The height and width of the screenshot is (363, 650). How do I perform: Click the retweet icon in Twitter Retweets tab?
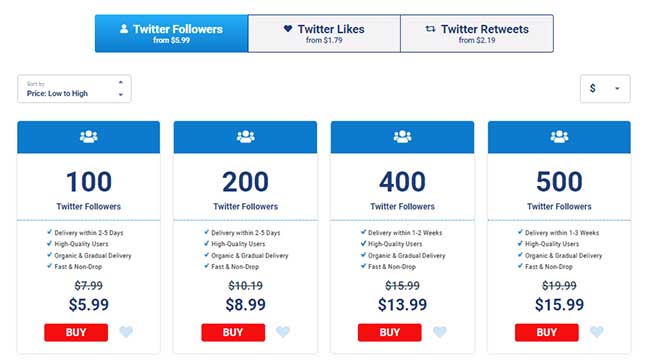[430, 29]
